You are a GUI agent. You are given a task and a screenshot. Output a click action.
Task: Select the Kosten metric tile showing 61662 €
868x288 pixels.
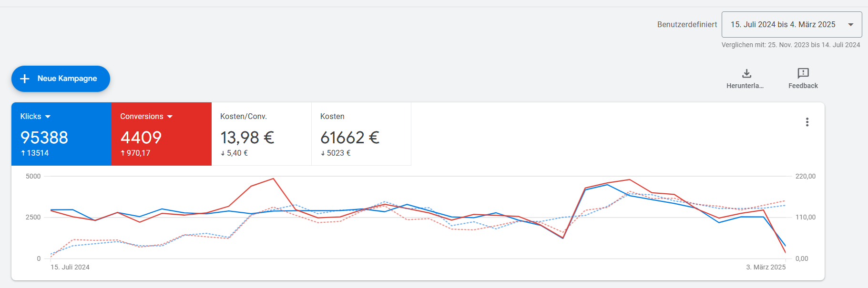pos(361,134)
